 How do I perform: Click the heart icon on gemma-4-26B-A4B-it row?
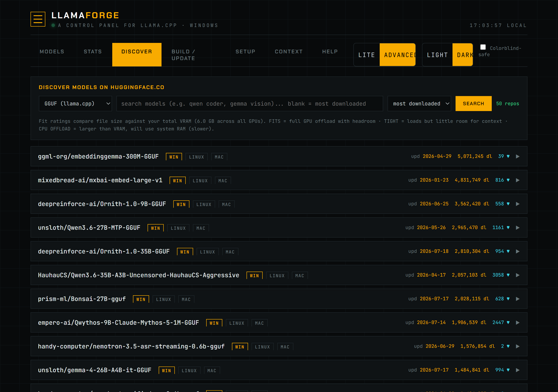(508, 370)
